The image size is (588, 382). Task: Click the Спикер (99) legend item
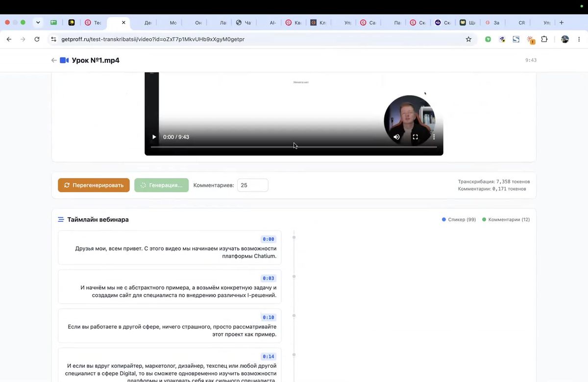[x=459, y=220]
